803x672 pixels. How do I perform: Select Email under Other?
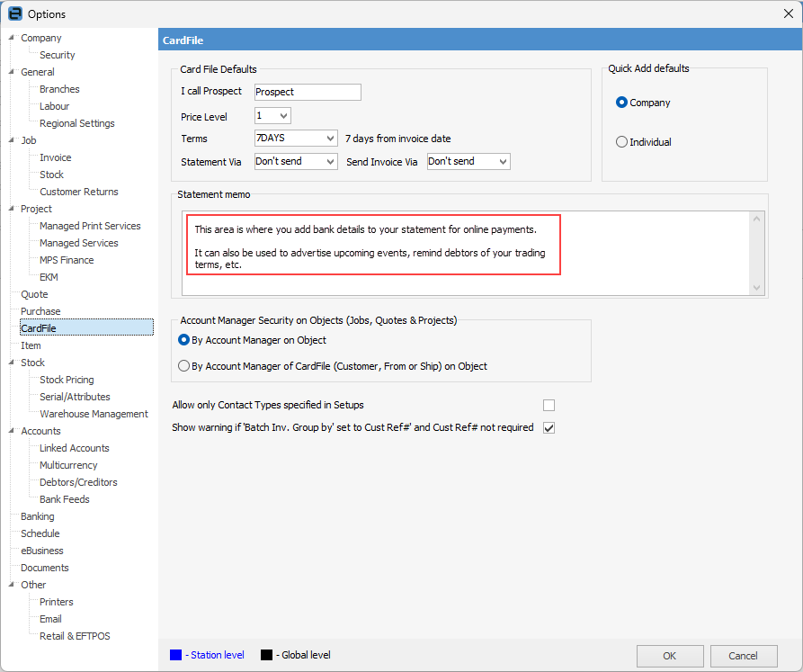(50, 619)
